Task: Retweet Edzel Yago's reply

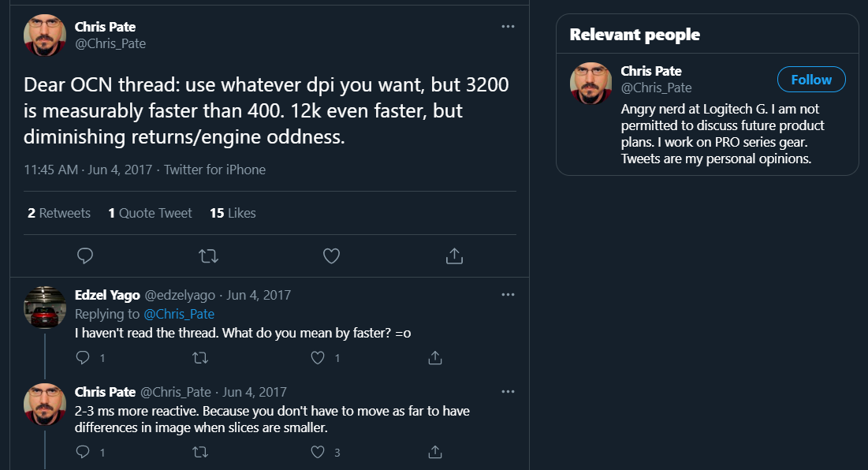Action: [x=200, y=358]
